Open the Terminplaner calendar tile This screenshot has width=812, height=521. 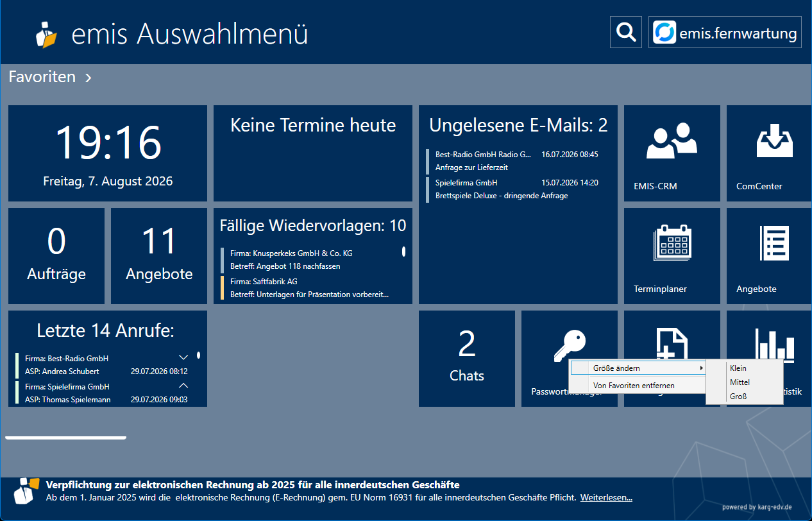[x=672, y=256]
